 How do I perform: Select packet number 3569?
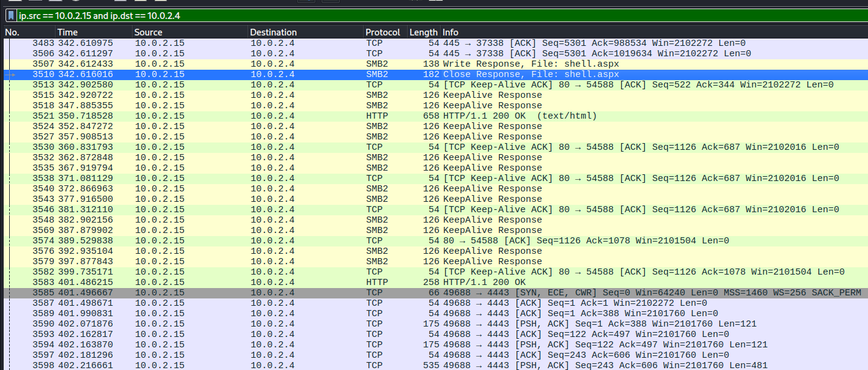[435, 231]
